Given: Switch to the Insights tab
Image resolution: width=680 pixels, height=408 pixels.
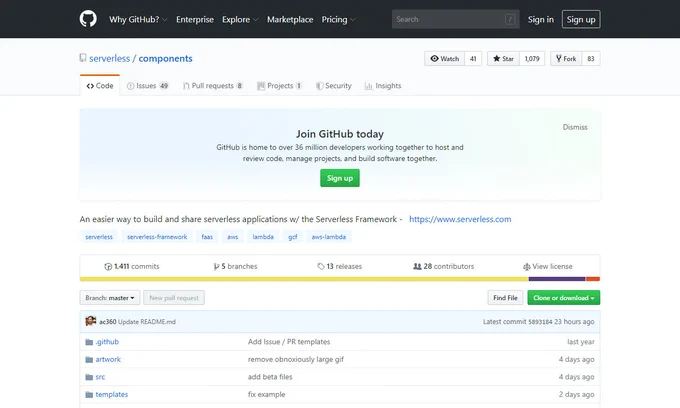Looking at the screenshot, I should coord(383,86).
